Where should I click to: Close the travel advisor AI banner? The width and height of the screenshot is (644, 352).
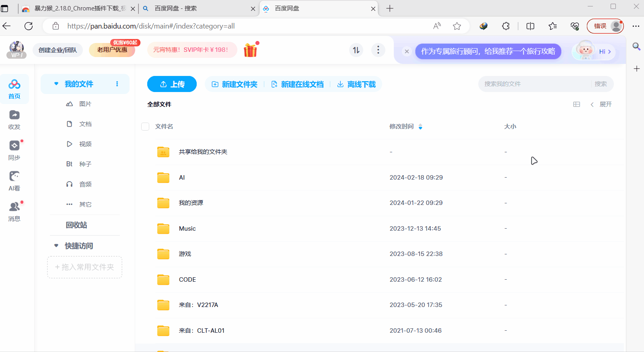point(407,51)
